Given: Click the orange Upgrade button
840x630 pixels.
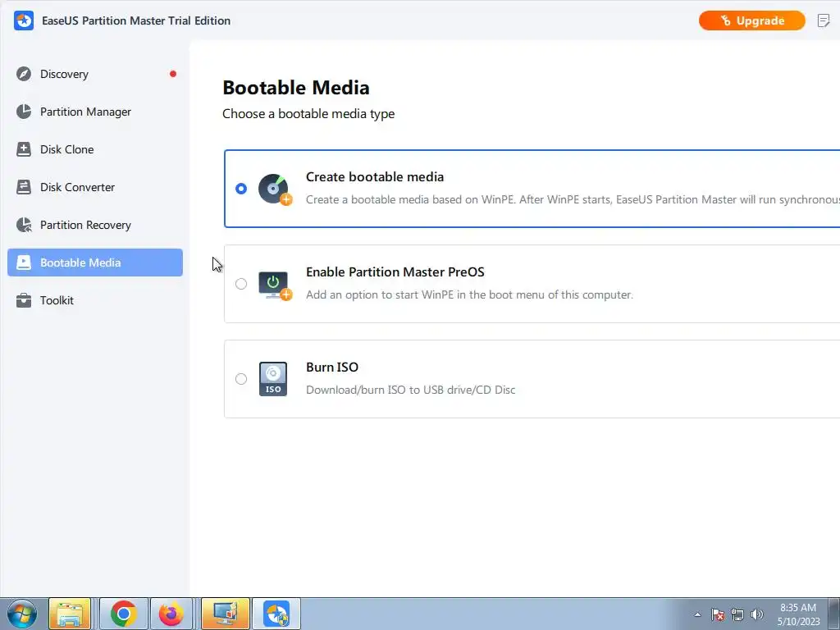Looking at the screenshot, I should click(x=751, y=21).
